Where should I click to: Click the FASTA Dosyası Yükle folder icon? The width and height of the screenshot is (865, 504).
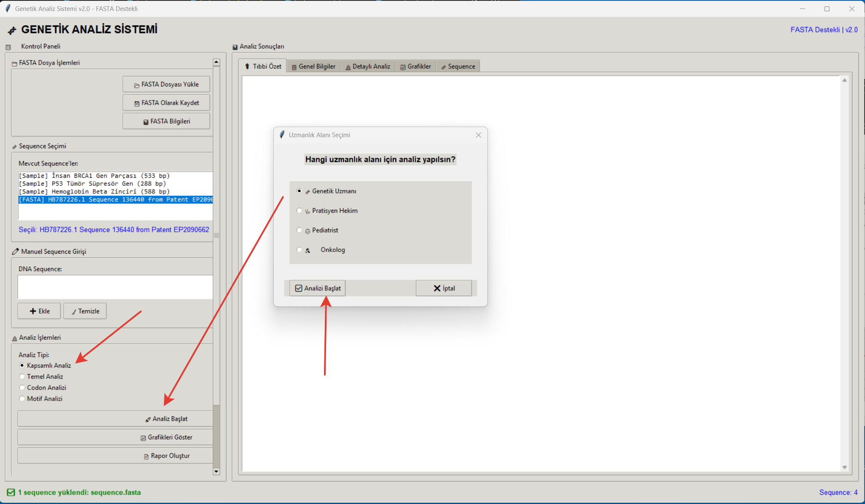click(x=136, y=85)
